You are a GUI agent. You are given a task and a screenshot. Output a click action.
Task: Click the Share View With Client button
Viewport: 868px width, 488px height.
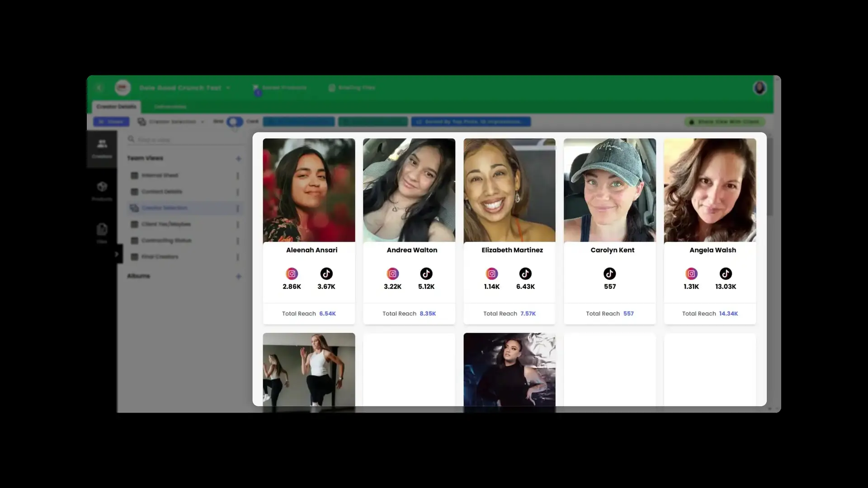coord(724,122)
